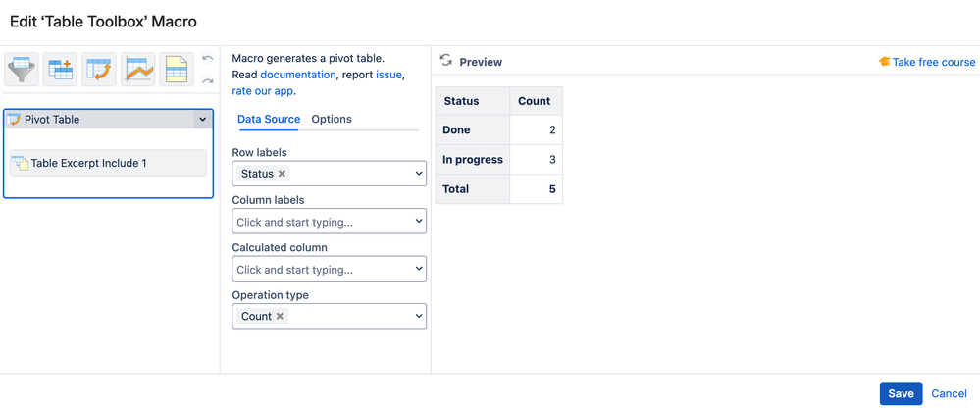980x410 pixels.
Task: Select the Table Excerpt Include 1 item
Action: pyautogui.click(x=108, y=163)
